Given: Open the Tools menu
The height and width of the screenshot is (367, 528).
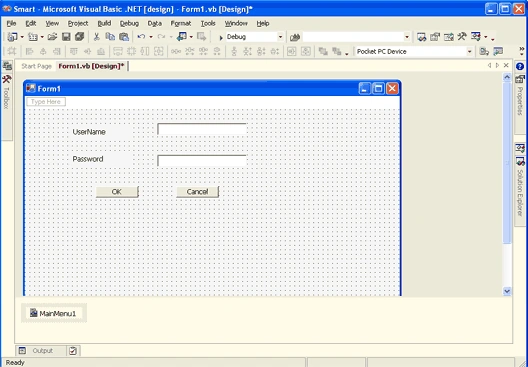Looking at the screenshot, I should click(208, 23).
